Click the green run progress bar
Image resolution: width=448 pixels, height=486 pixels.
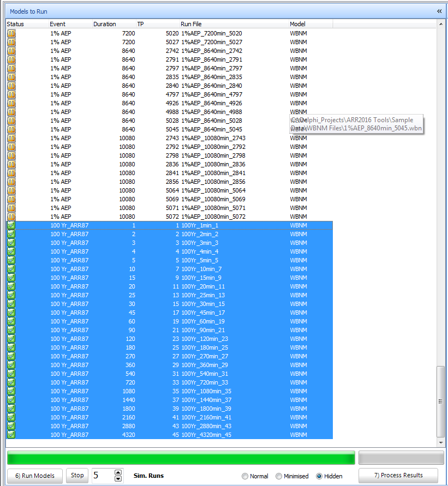[x=181, y=458]
